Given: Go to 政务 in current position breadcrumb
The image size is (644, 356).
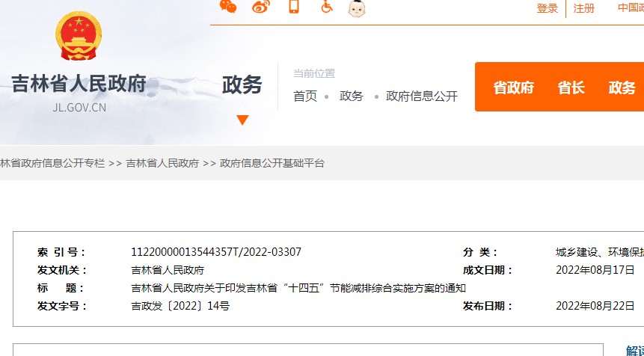Looking at the screenshot, I should 352,96.
